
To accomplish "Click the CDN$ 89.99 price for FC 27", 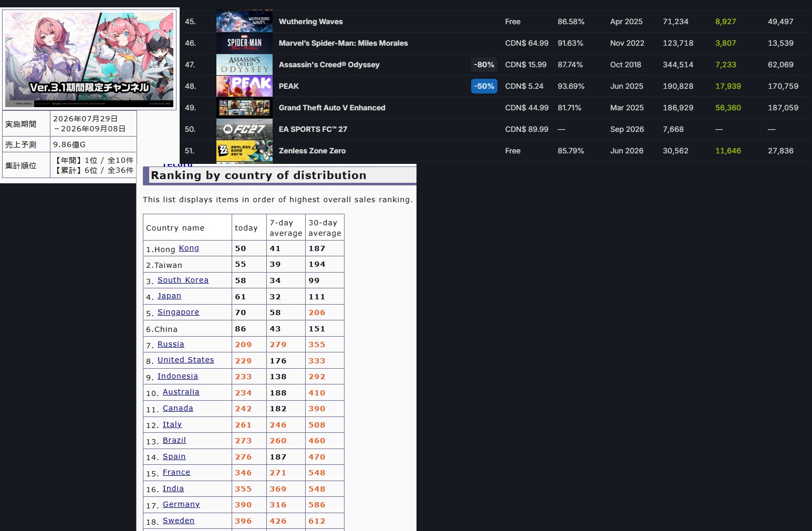I will (527, 129).
